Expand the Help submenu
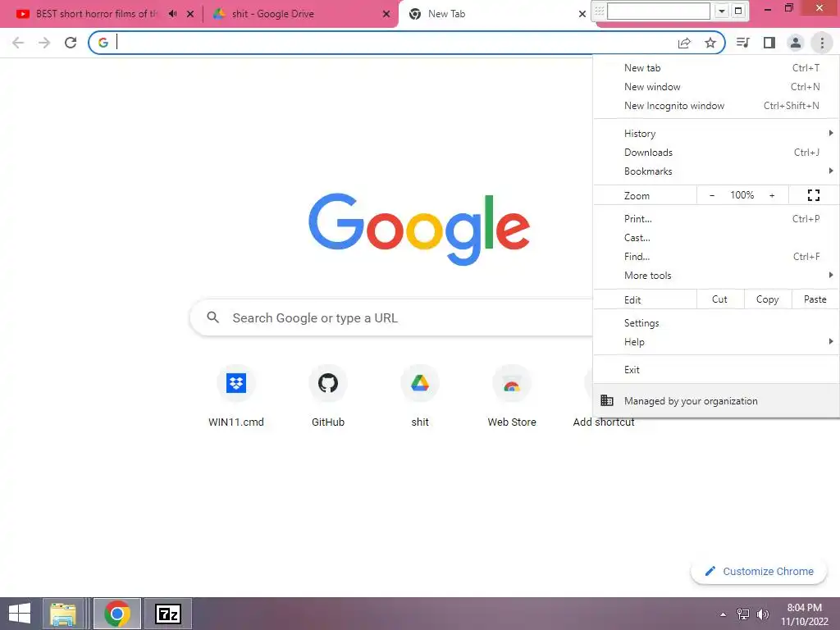The image size is (840, 630). click(x=716, y=342)
